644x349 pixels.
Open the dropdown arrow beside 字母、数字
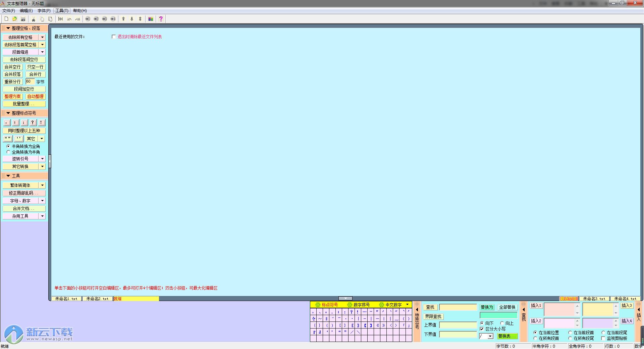click(x=42, y=201)
